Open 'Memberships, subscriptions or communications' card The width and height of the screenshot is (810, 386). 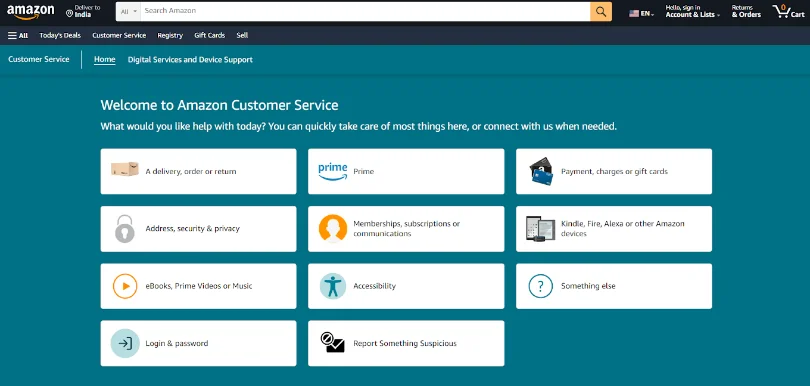[406, 229]
